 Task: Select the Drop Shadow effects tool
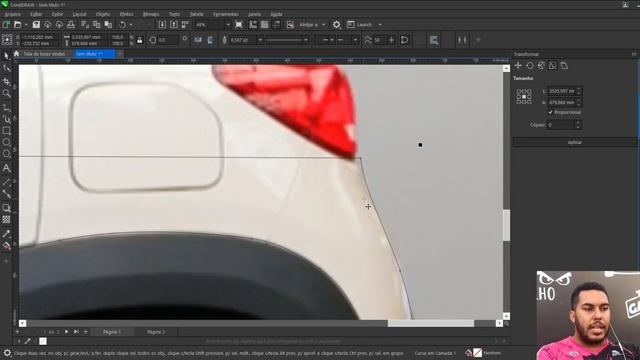[6, 208]
